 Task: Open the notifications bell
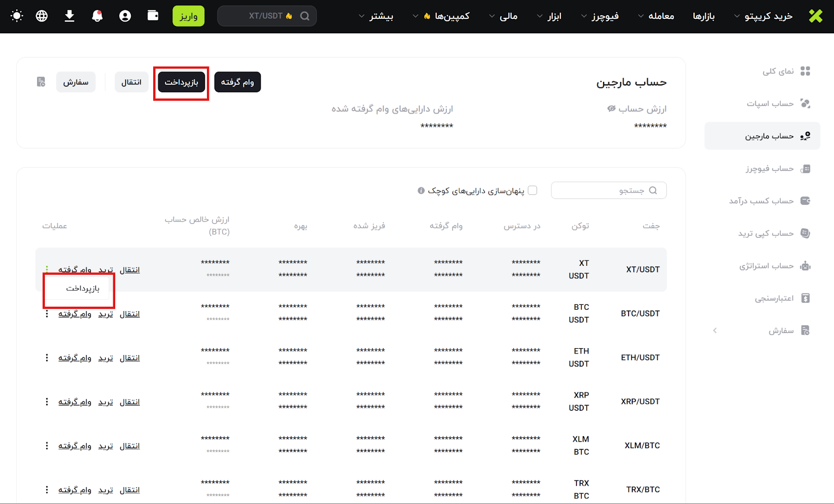[97, 16]
